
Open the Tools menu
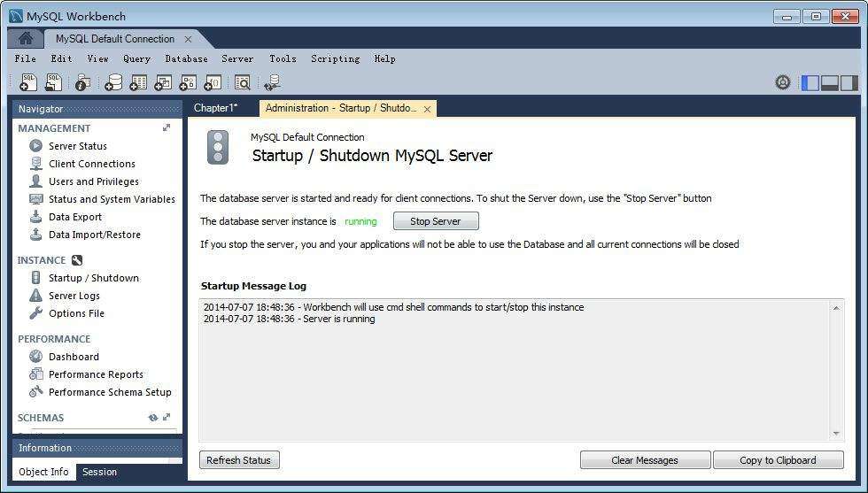pyautogui.click(x=283, y=58)
